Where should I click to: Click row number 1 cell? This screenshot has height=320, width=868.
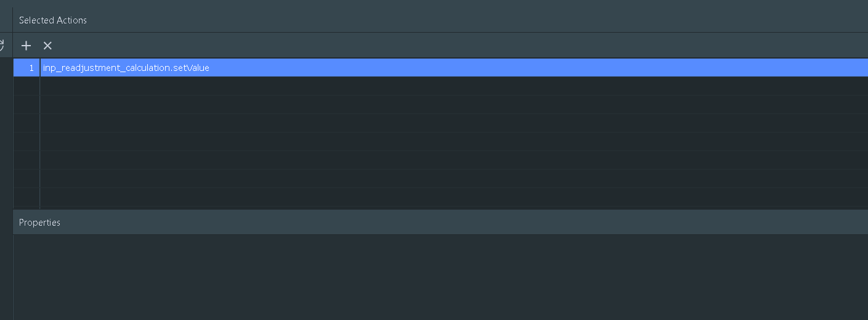[27, 68]
